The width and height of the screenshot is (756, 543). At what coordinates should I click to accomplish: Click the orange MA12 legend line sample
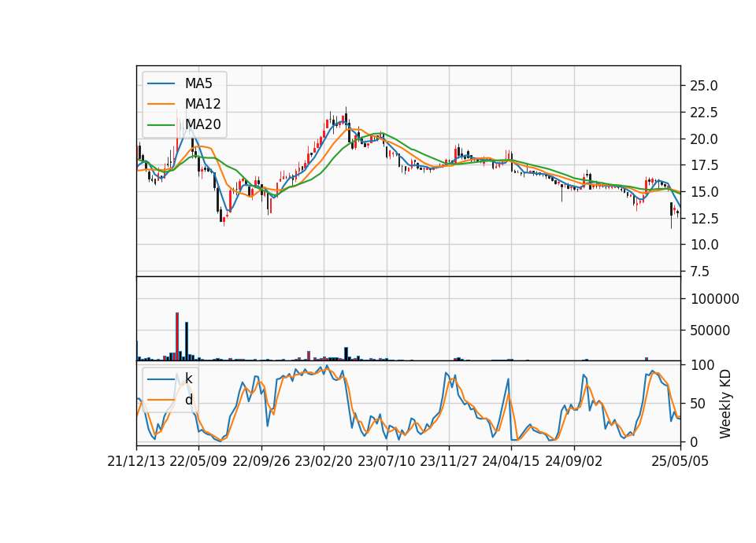161,104
